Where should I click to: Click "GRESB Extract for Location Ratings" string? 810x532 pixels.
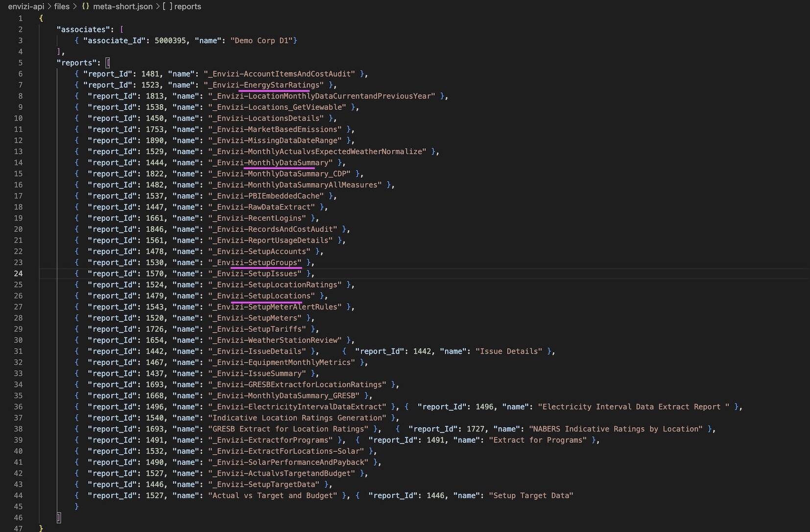(288, 429)
